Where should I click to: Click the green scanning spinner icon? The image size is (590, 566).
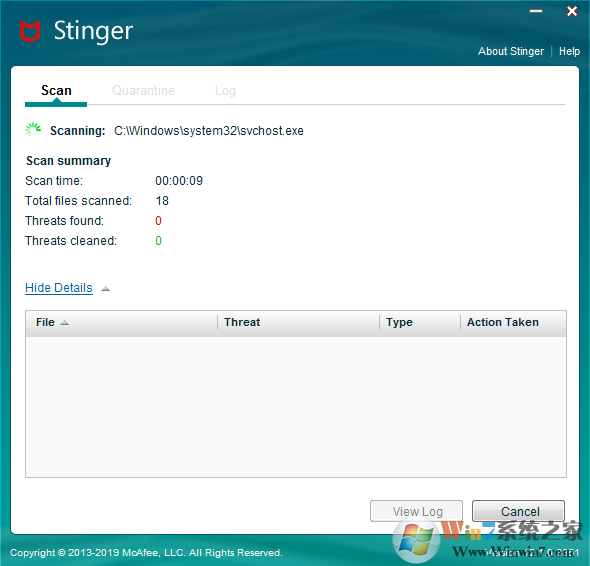33,130
